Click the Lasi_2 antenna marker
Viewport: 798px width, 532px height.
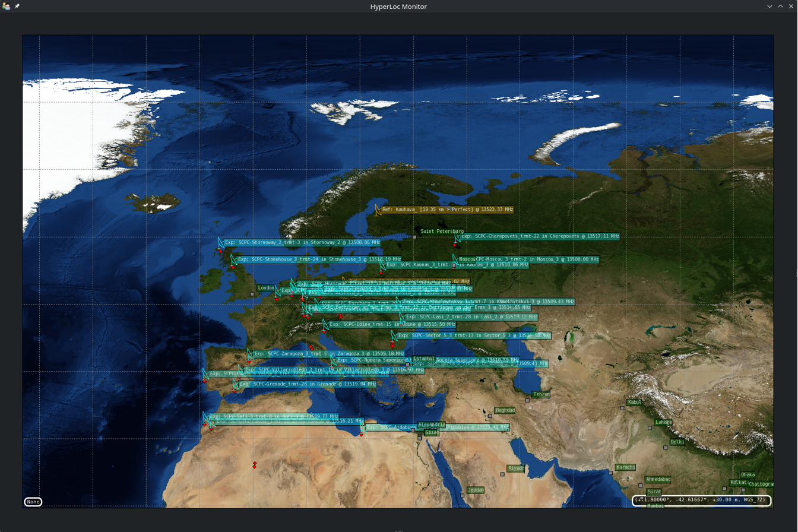click(x=403, y=318)
